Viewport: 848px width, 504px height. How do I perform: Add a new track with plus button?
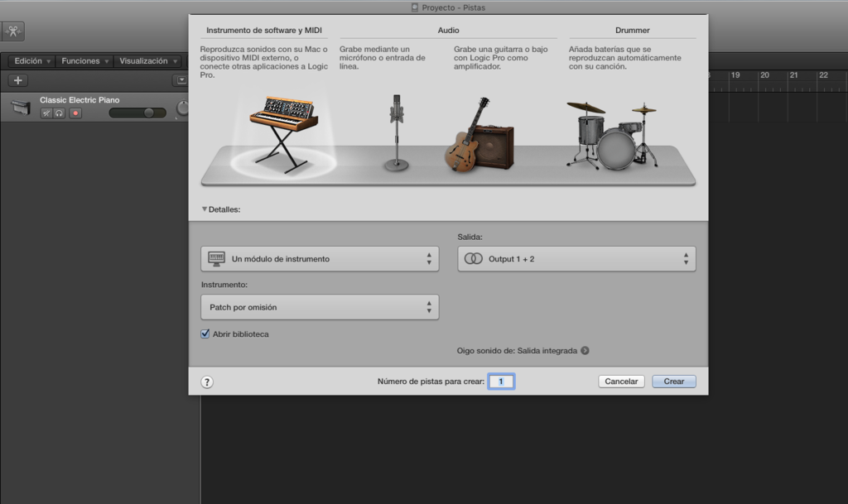pyautogui.click(x=18, y=80)
